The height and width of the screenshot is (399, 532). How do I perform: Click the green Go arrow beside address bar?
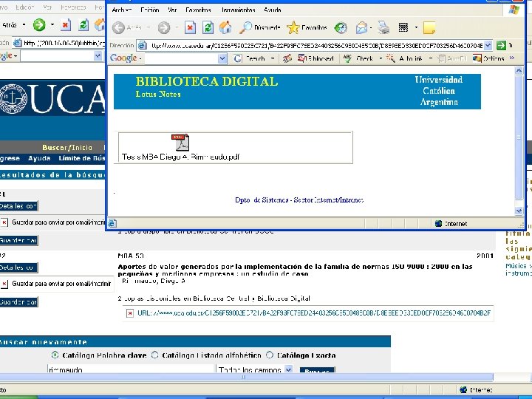click(x=501, y=45)
